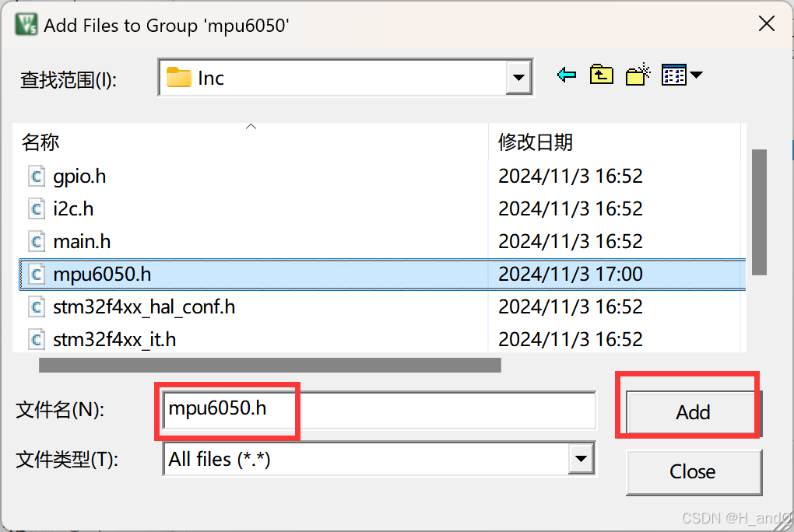
Task: Open the file type dropdown showing All files
Action: pos(581,459)
